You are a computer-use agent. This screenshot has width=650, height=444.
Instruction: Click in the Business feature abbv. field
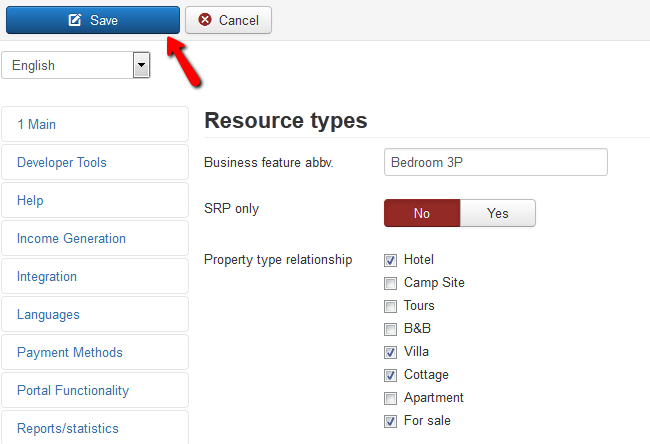point(496,162)
